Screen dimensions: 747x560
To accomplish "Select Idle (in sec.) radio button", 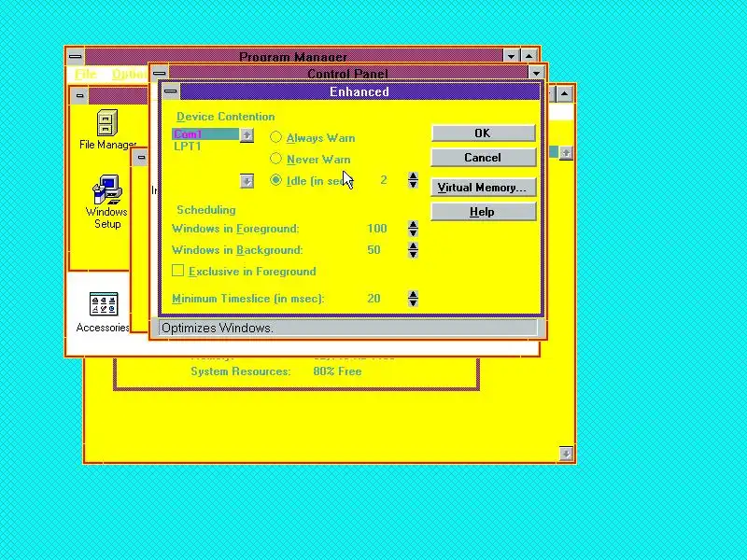I will pos(275,180).
